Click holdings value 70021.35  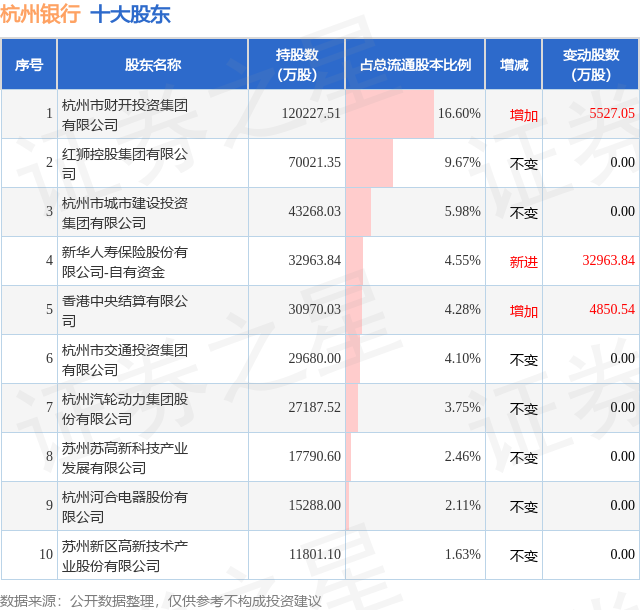pyautogui.click(x=314, y=162)
